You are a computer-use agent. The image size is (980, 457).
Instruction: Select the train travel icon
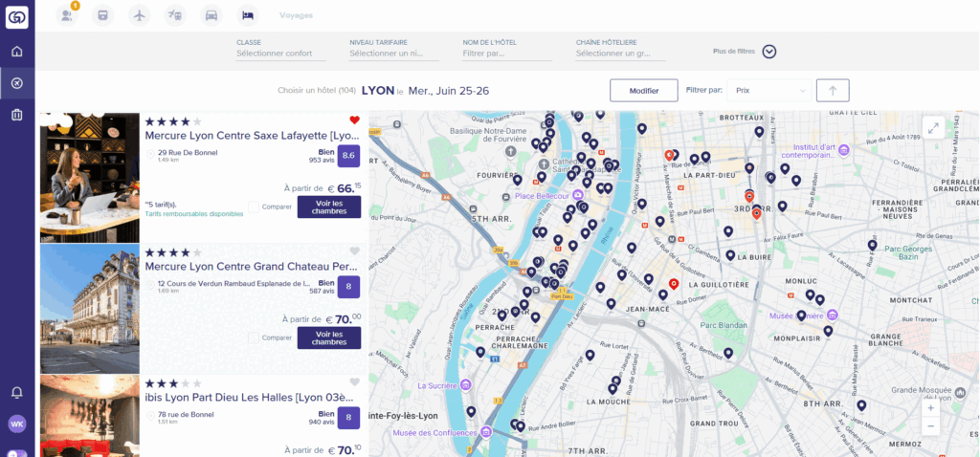click(103, 15)
